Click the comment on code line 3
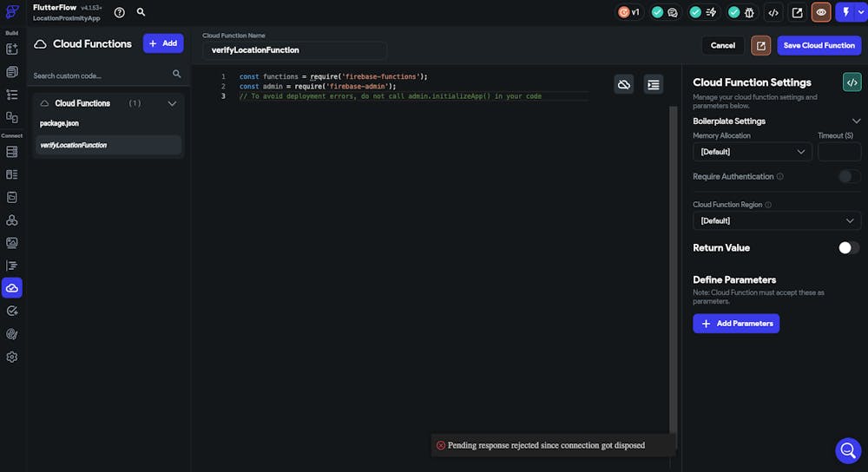The image size is (868, 472). click(x=391, y=96)
